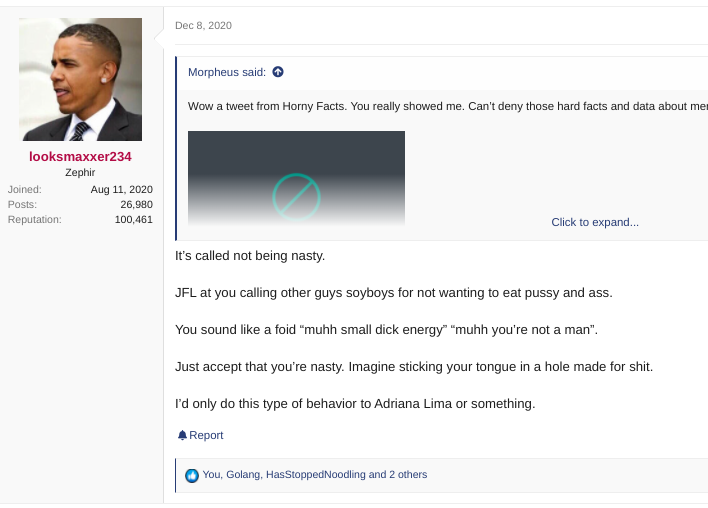Show who liked: "You, Golang, HasStoppedNoodling" list

[x=314, y=475]
